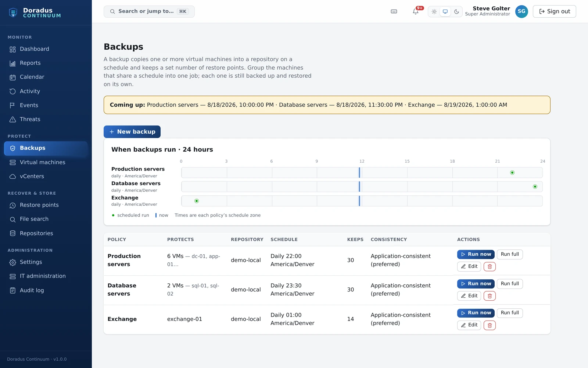Click the Doradus Continuum shield logo
The image size is (588, 368).
click(x=13, y=13)
